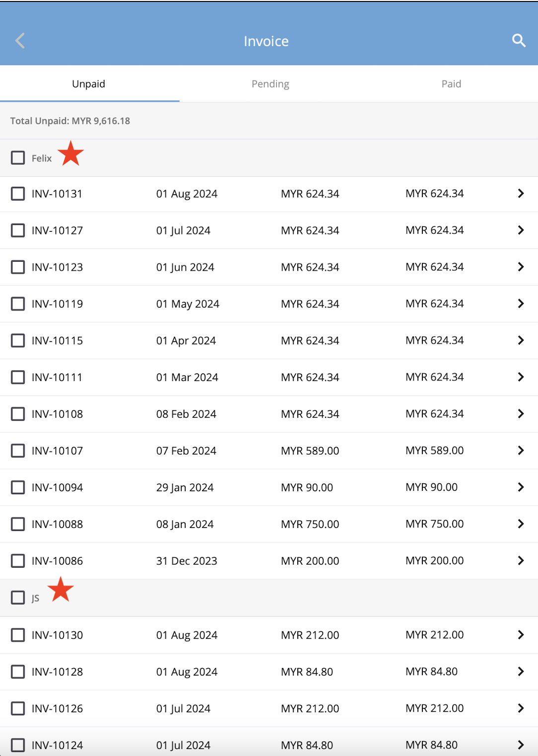The height and width of the screenshot is (756, 538).
Task: Switch to the Pending tab
Action: (270, 84)
